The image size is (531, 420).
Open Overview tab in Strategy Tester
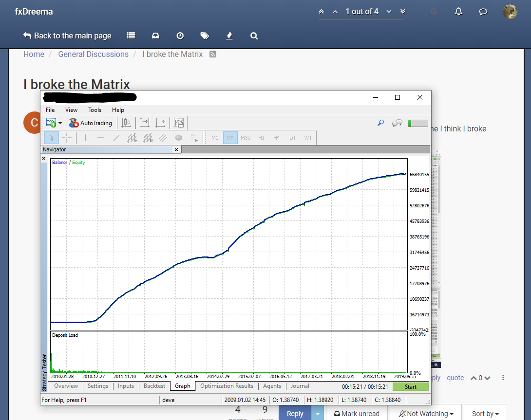tap(66, 386)
